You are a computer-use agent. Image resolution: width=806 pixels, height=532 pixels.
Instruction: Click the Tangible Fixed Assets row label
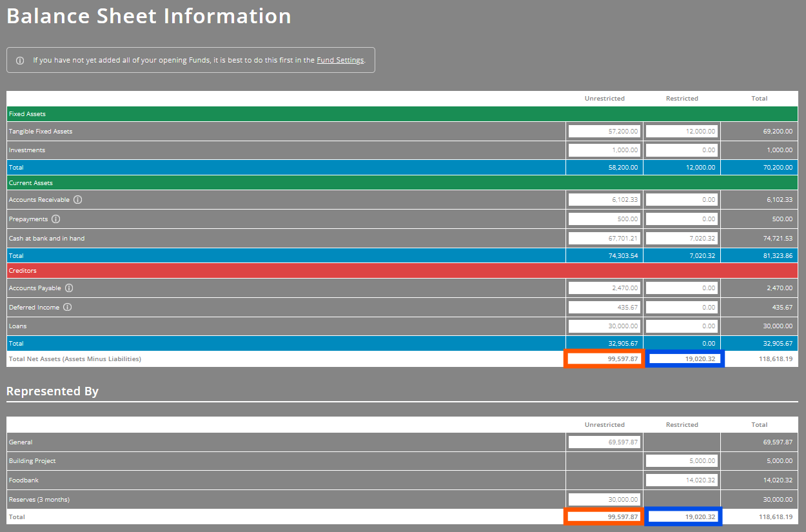click(x=41, y=132)
